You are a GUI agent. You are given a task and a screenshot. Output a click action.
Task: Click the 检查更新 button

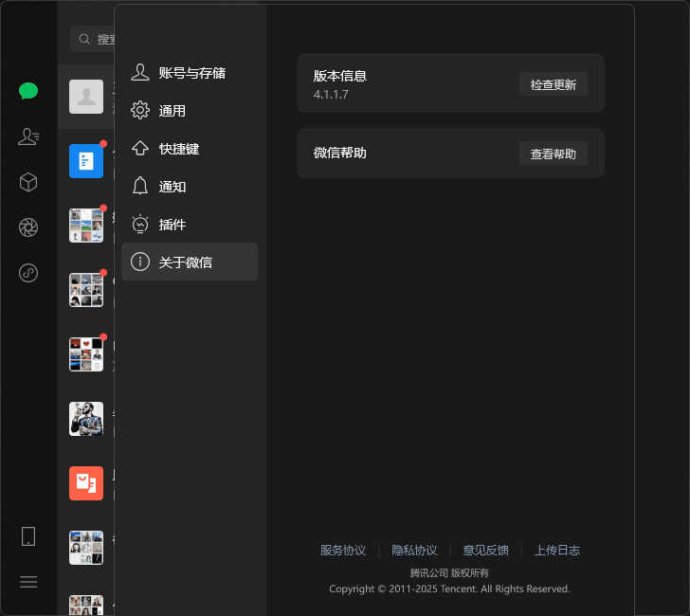[x=553, y=84]
